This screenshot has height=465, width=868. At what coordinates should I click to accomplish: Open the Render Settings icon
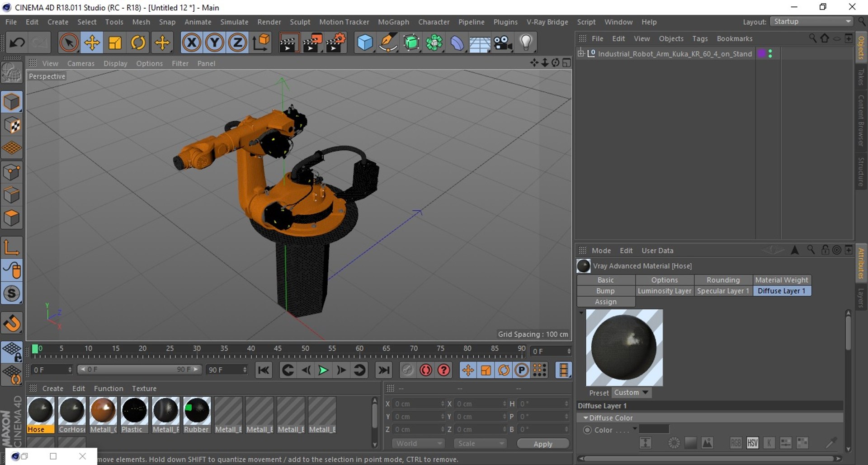click(335, 43)
